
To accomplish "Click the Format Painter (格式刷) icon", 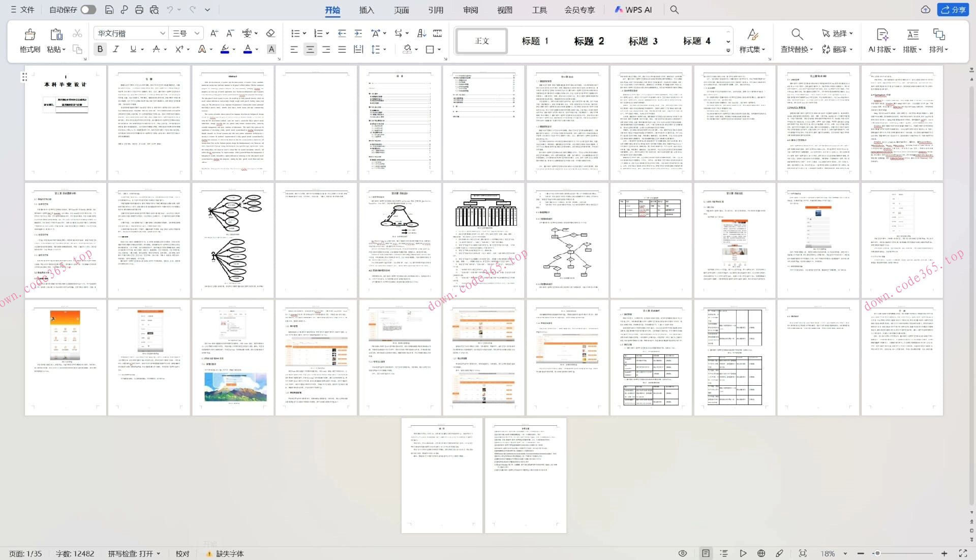I will click(30, 35).
